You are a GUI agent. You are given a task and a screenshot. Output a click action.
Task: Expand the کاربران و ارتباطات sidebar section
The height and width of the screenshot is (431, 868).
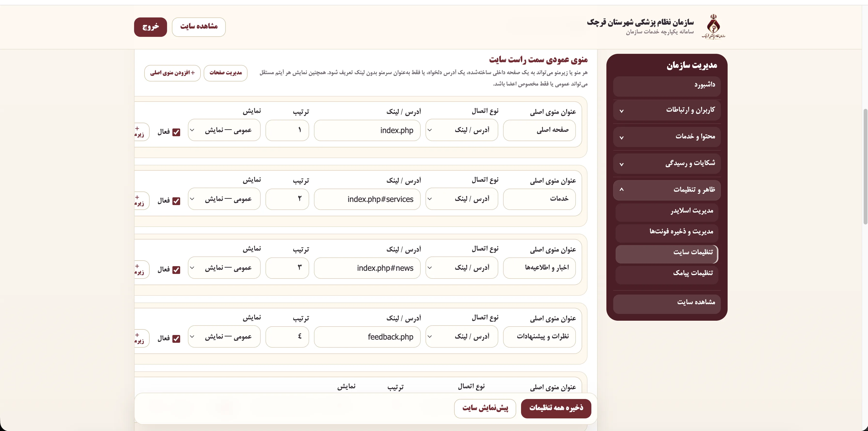[x=667, y=110]
